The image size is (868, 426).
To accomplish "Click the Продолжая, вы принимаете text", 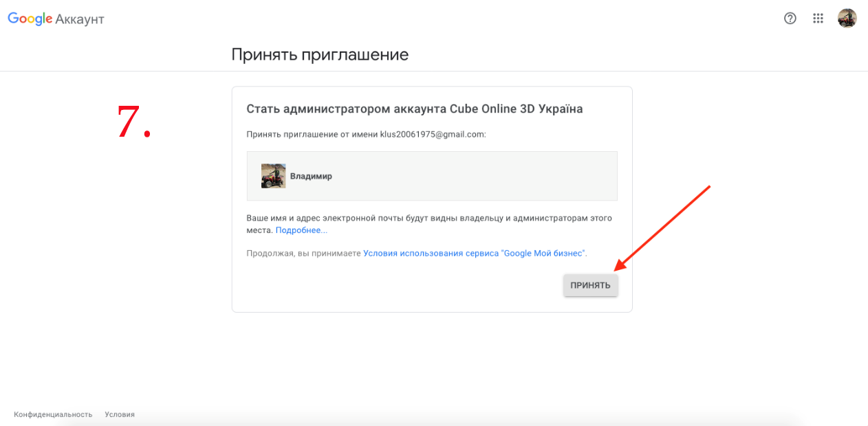I will pos(304,254).
